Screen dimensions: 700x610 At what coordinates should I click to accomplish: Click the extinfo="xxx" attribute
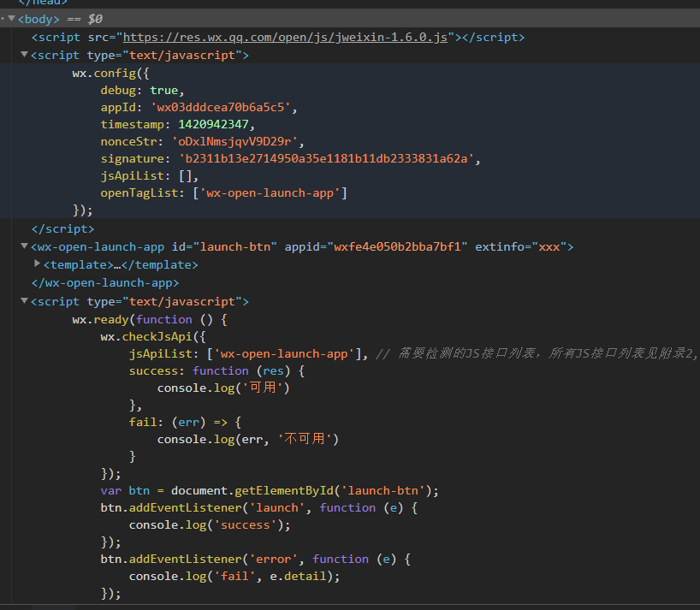pos(521,246)
